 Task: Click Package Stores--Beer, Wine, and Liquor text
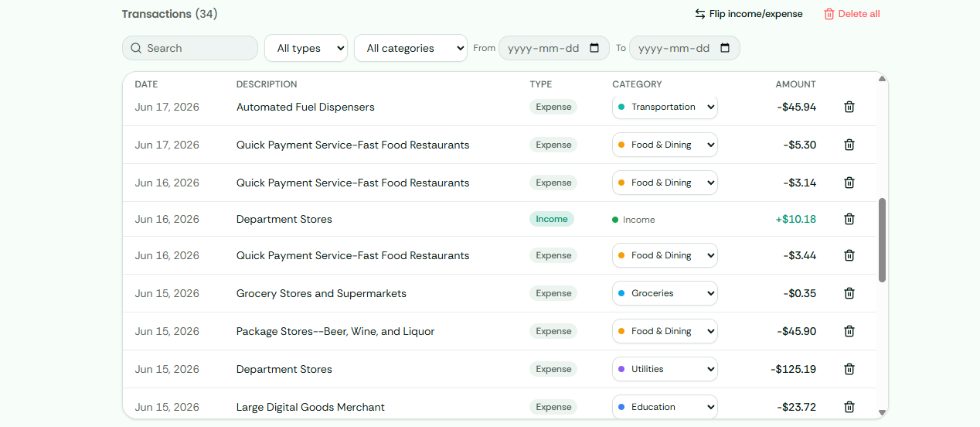[335, 331]
